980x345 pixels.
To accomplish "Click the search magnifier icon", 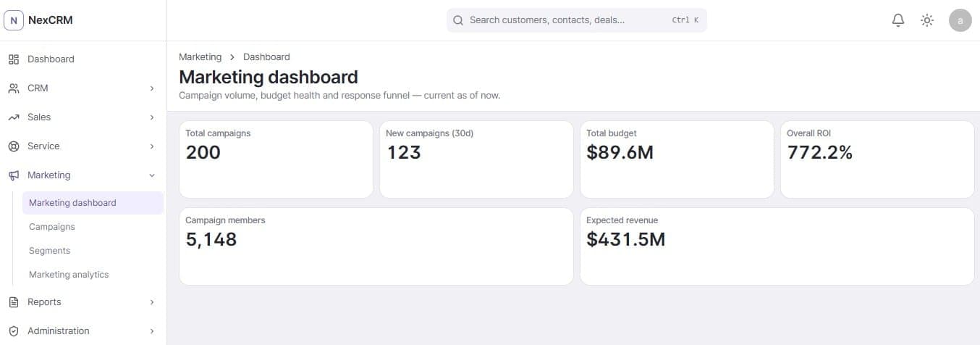I will [x=457, y=20].
